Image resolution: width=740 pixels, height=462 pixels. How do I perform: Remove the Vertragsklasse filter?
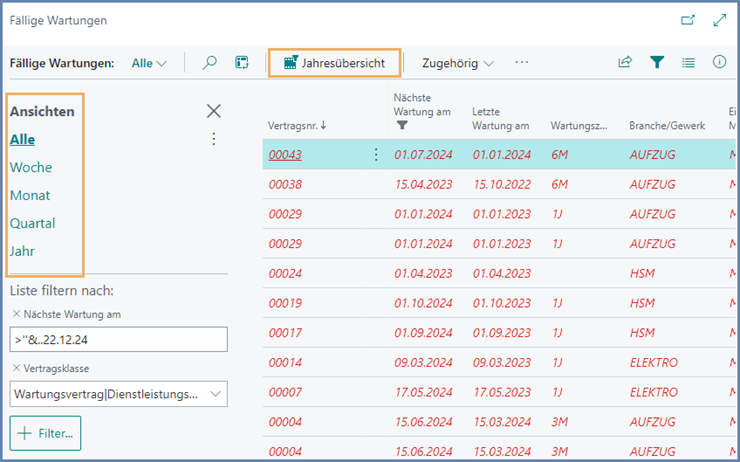tap(15, 369)
